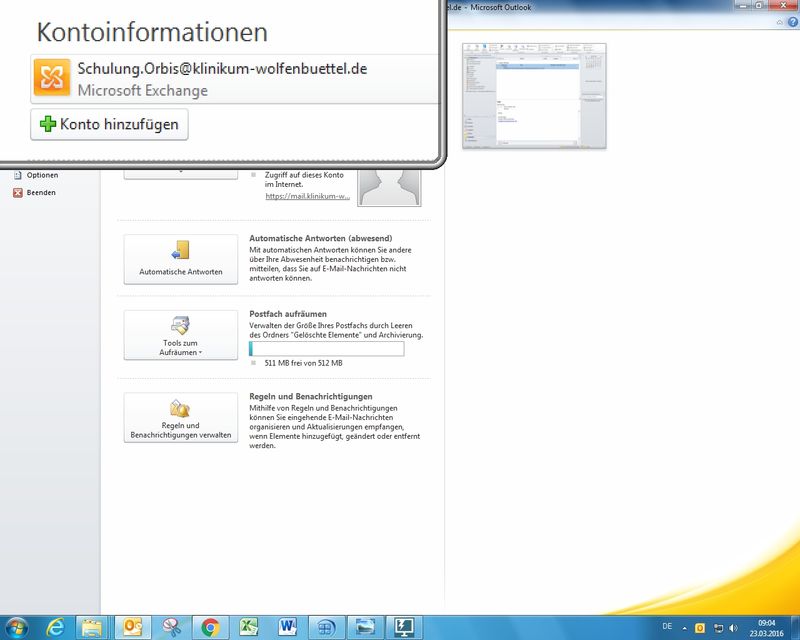Select Optionen in the left menu
800x640 pixels.
coord(41,175)
